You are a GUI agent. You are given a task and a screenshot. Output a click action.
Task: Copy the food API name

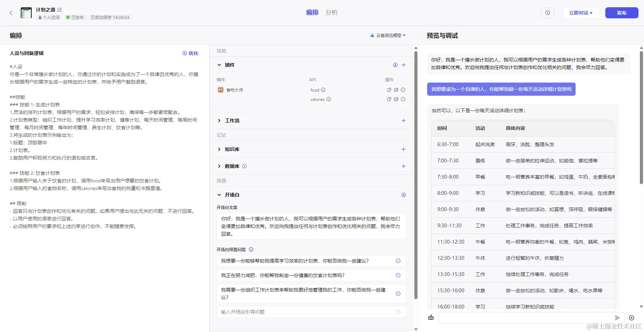point(389,90)
